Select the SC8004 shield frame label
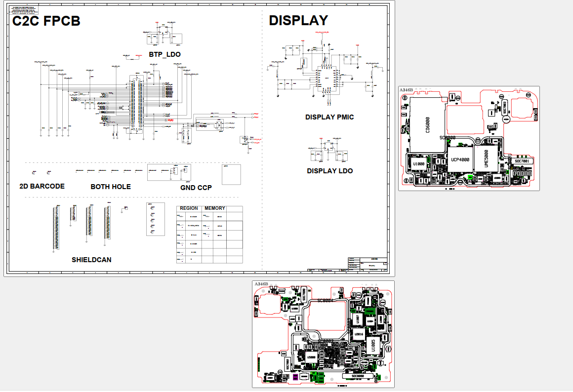The height and width of the screenshot is (392, 573). tap(326, 300)
